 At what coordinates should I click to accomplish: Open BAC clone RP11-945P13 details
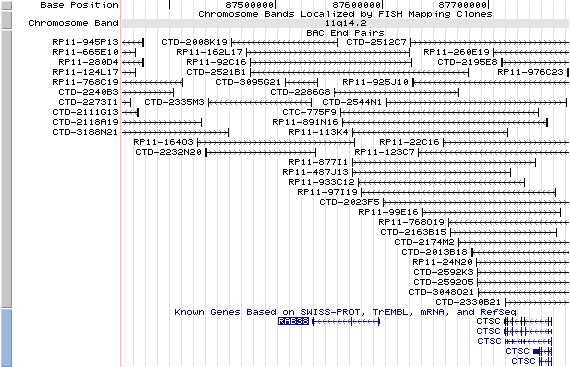(x=85, y=42)
